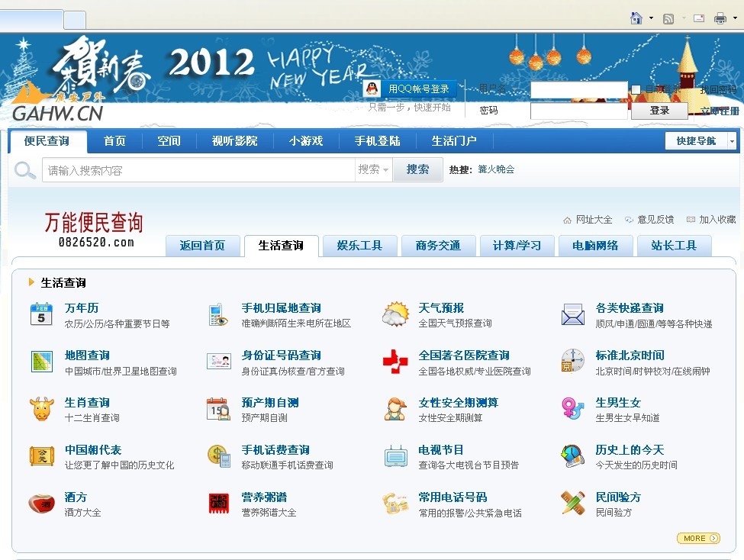Screen dimensions: 744x560
Task: Open 视听影院 in the navigation bar
Action: 235,141
